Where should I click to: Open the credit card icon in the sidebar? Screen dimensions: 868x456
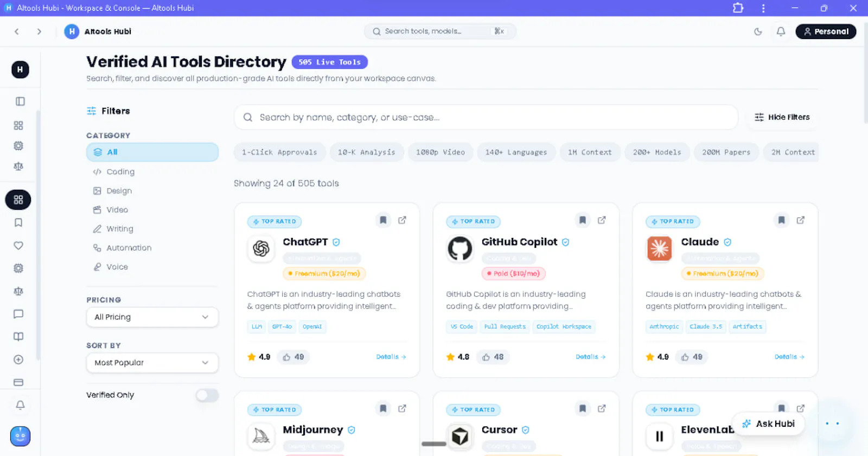(x=18, y=382)
